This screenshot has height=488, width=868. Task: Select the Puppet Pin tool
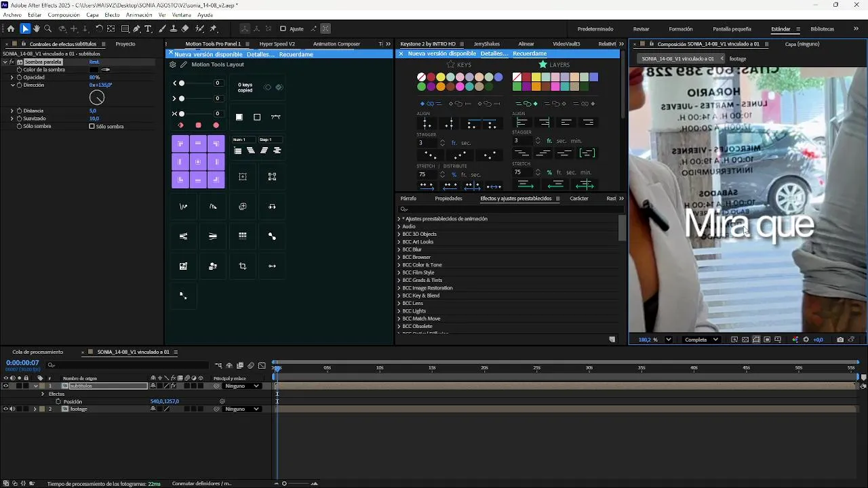(x=213, y=28)
